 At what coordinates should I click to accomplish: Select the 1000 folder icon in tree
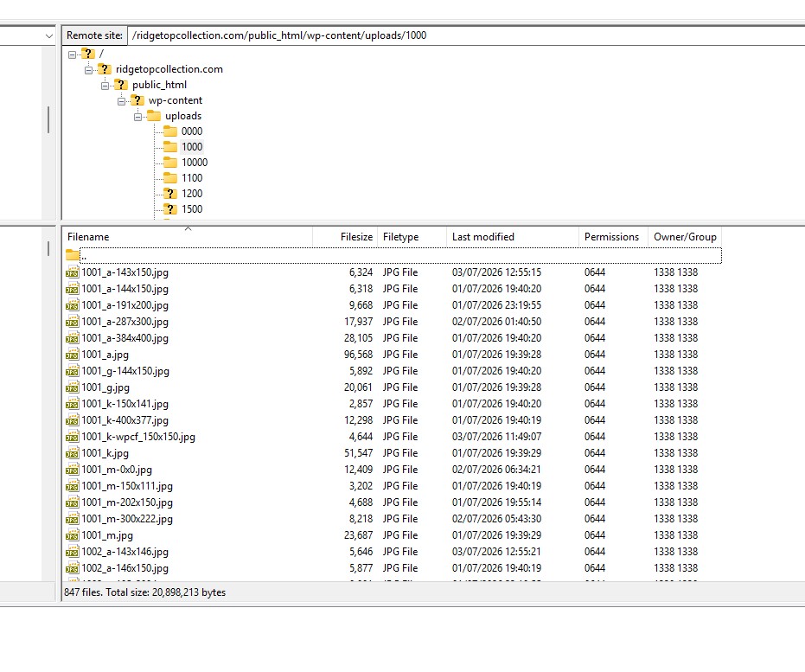click(x=170, y=147)
